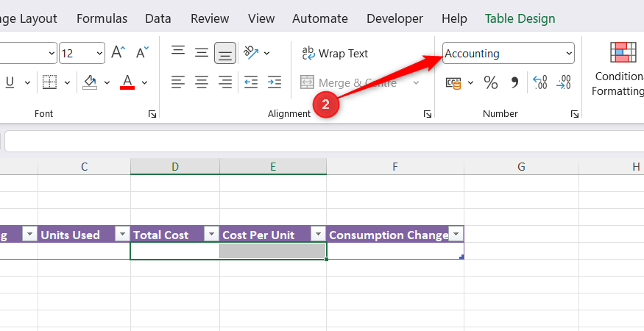Toggle bottom vertical alignment

[225, 53]
